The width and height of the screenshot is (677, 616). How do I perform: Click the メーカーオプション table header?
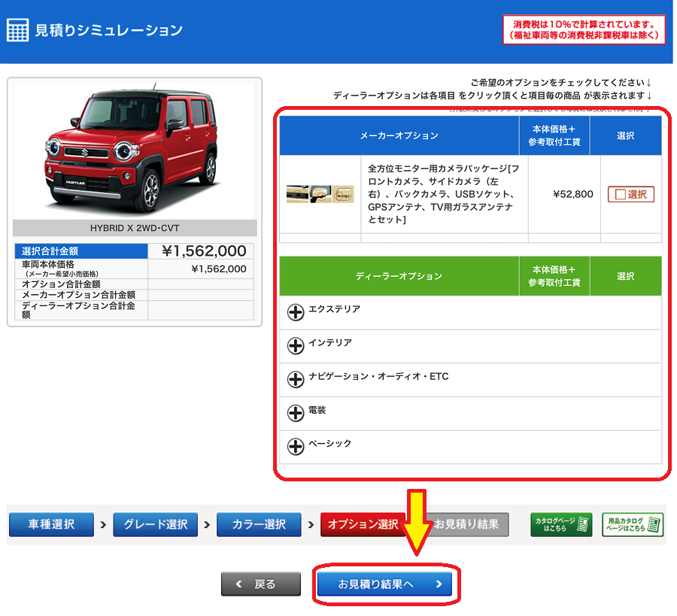coord(399,135)
